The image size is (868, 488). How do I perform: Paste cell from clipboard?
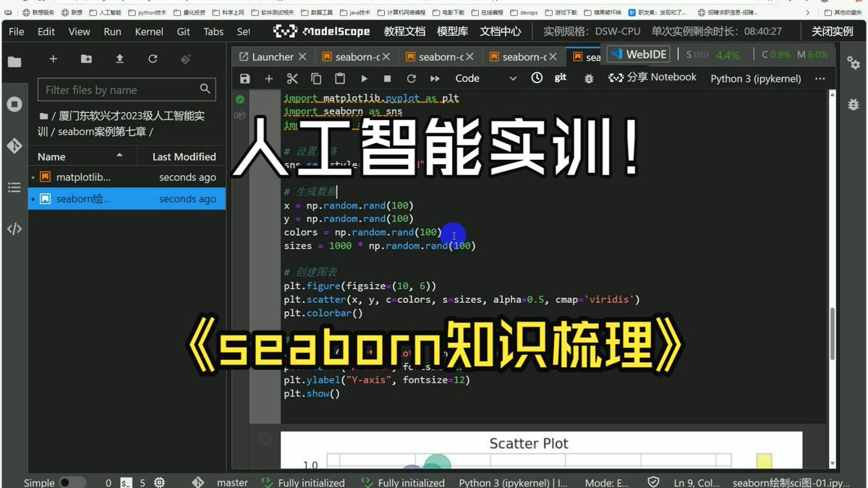point(340,78)
